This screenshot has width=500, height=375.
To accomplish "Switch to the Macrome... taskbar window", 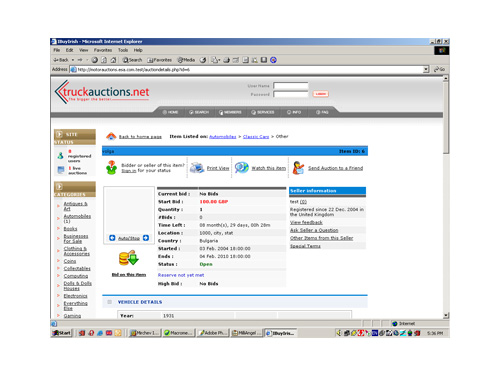I will (x=179, y=333).
